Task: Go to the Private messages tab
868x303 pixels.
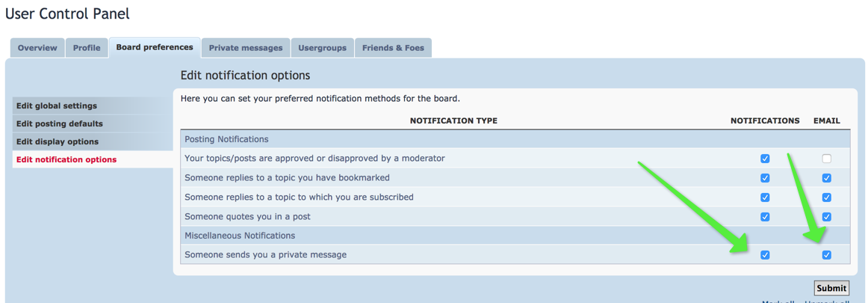Action: pos(246,48)
